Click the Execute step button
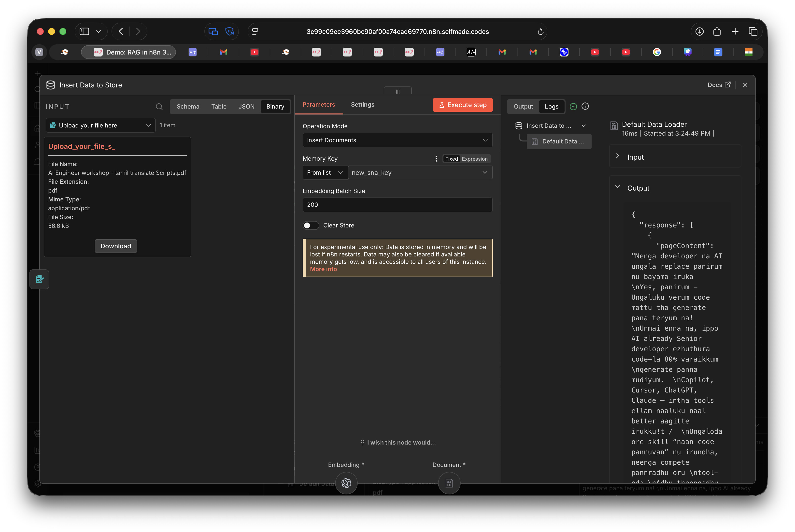795x532 pixels. tap(462, 105)
